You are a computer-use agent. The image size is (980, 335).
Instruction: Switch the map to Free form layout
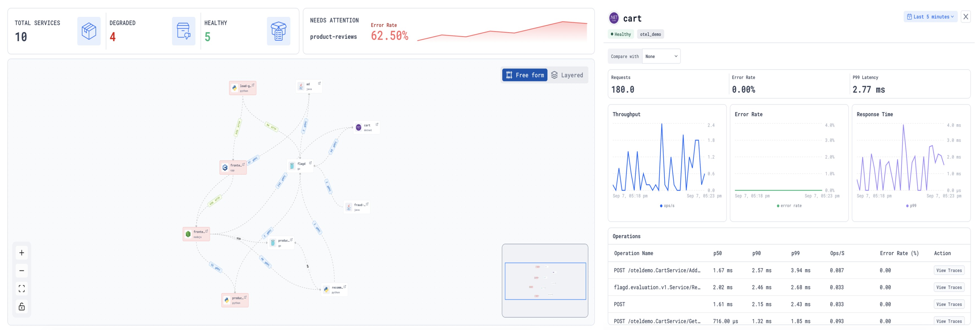coord(525,75)
